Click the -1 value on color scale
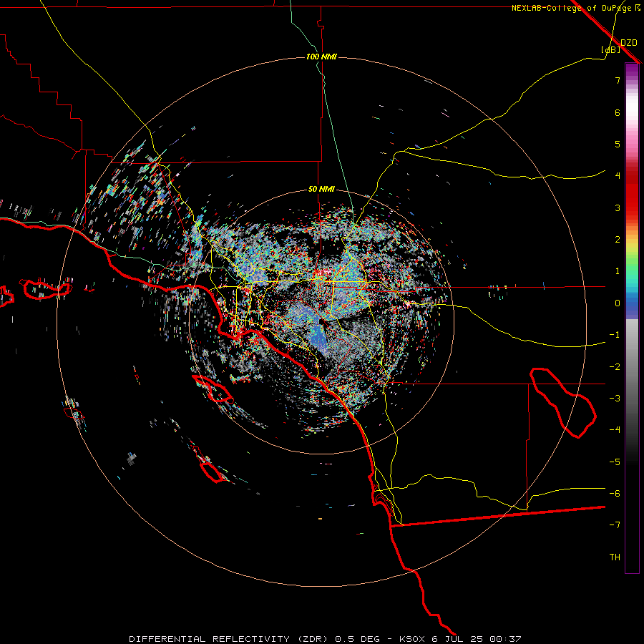Image resolution: width=644 pixels, height=644 pixels. tap(615, 335)
